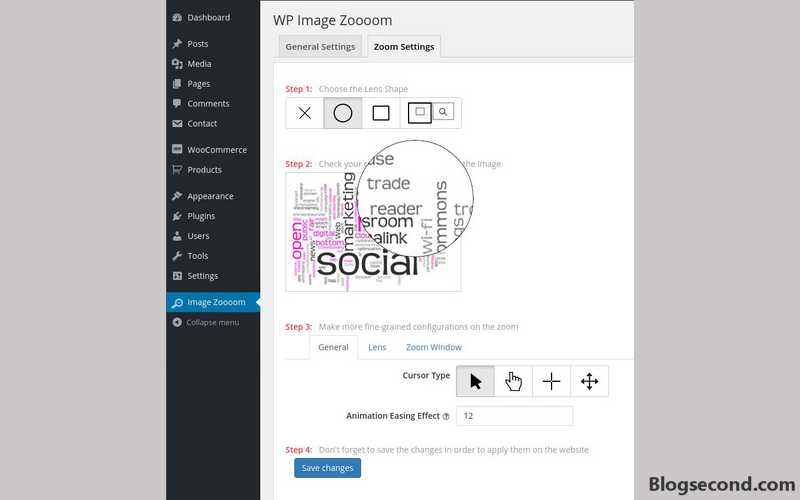
Task: Click the Media icon in sidebar
Action: (177, 64)
